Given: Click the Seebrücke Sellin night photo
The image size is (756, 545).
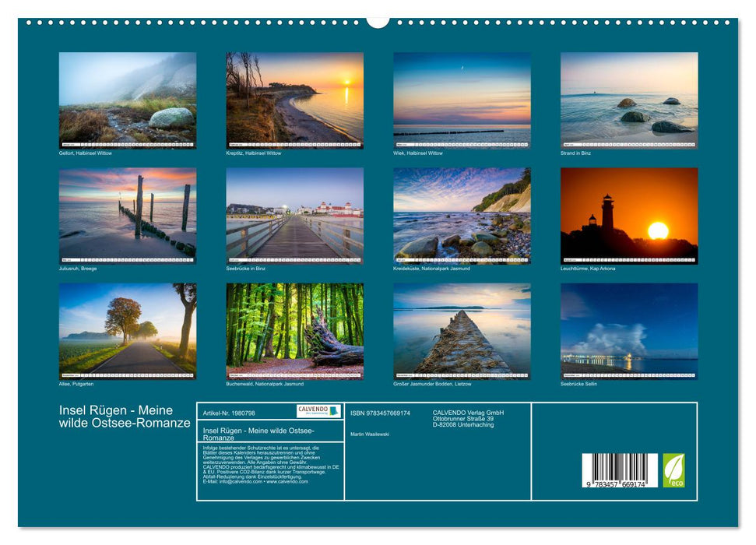Looking at the screenshot, I should (x=629, y=327).
